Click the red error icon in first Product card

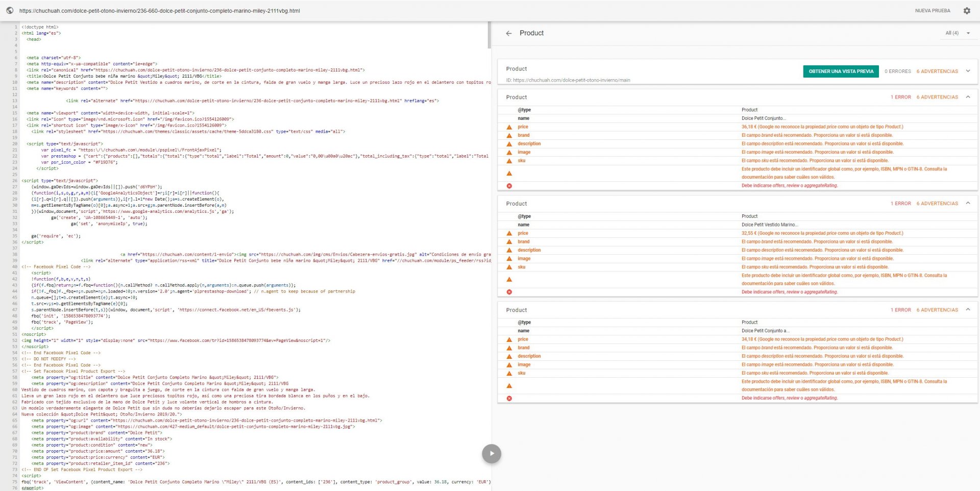pos(509,186)
